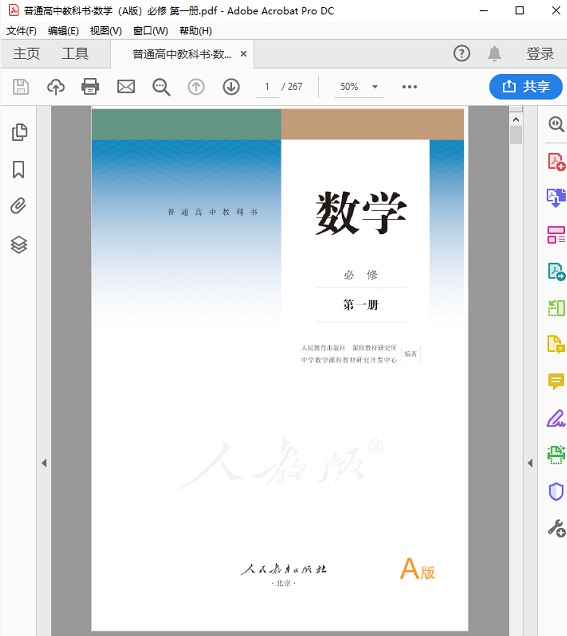Close the open document tab
567x636 pixels.
(x=243, y=54)
